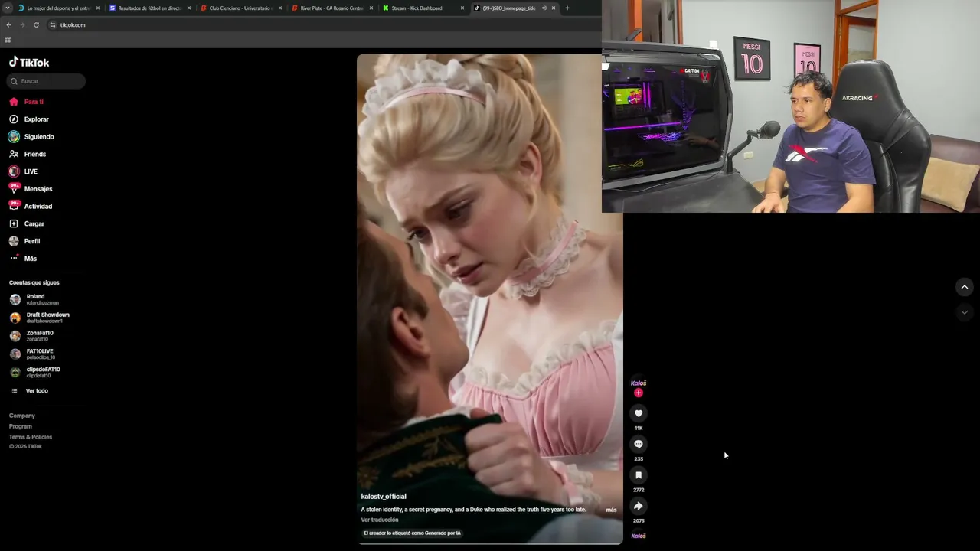Screen dimensions: 980x551
Task: Go to the next video arrow
Action: (x=965, y=312)
